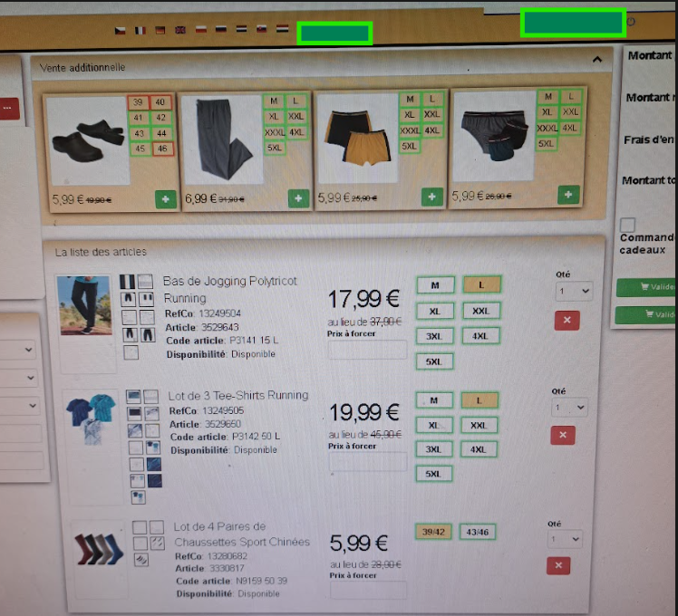This screenshot has height=616, width=678.
Task: Select size XL for Lot de 3 Tee-Shirts
Action: click(433, 426)
